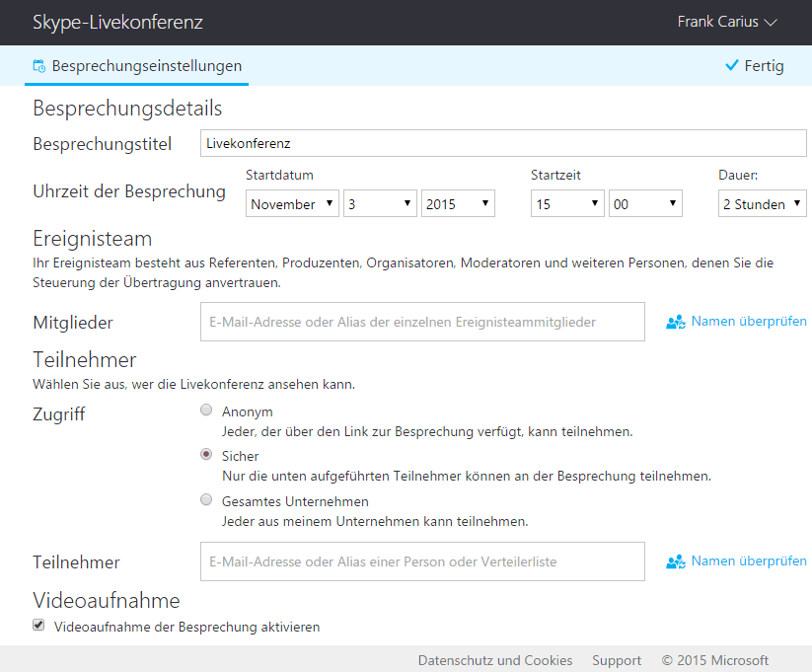Switch to the Besprechungseinstellungen tab
Image resolution: width=812 pixels, height=672 pixels.
(x=137, y=66)
